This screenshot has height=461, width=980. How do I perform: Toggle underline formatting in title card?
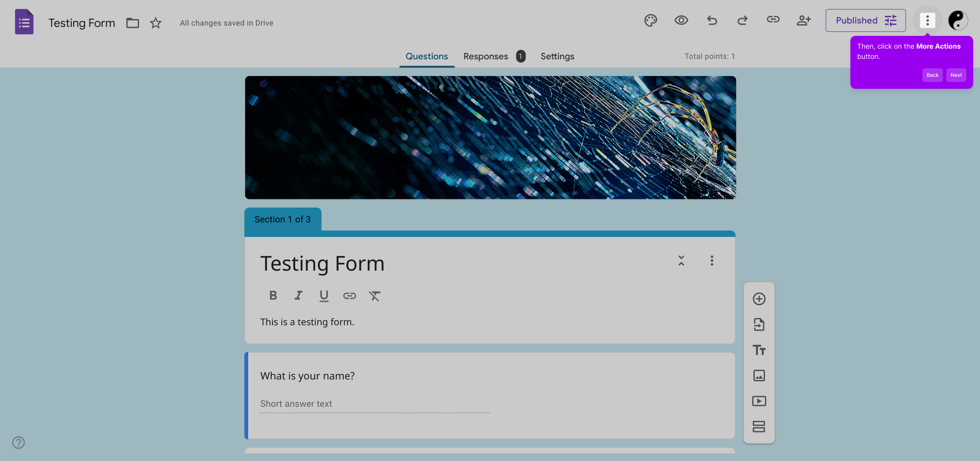point(324,295)
